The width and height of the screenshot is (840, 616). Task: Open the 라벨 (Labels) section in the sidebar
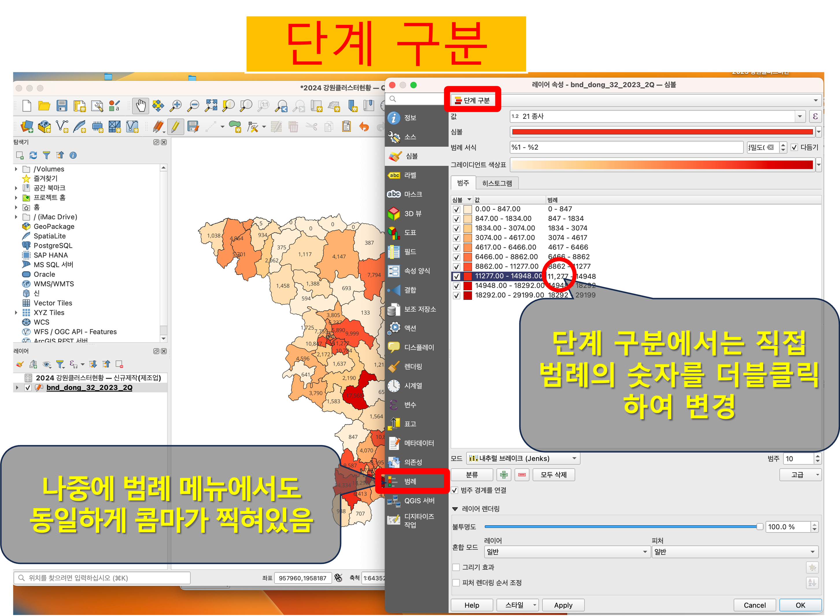(410, 175)
